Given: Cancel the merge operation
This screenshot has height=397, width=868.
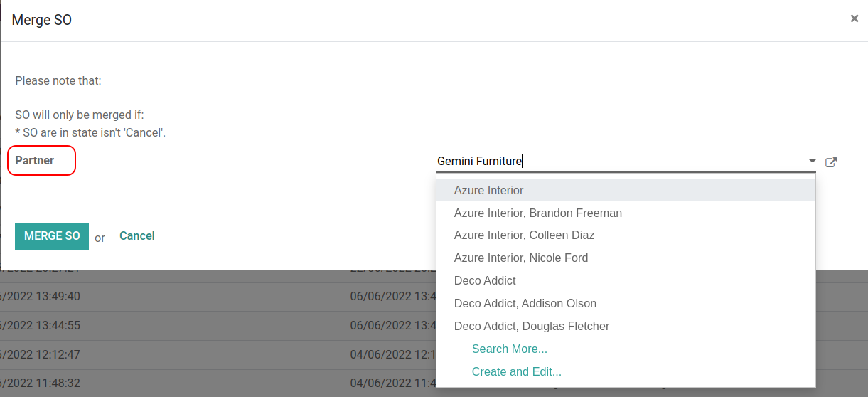Looking at the screenshot, I should click(x=136, y=235).
